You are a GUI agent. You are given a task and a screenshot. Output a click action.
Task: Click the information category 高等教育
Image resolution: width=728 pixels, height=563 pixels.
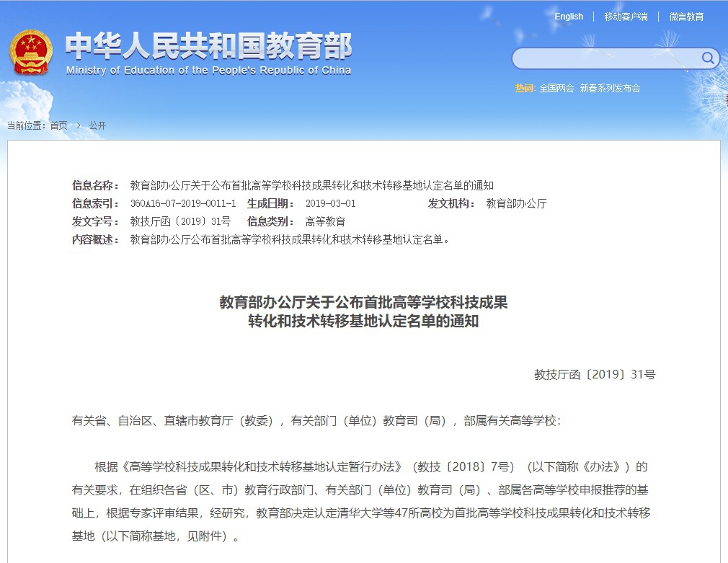(x=326, y=221)
